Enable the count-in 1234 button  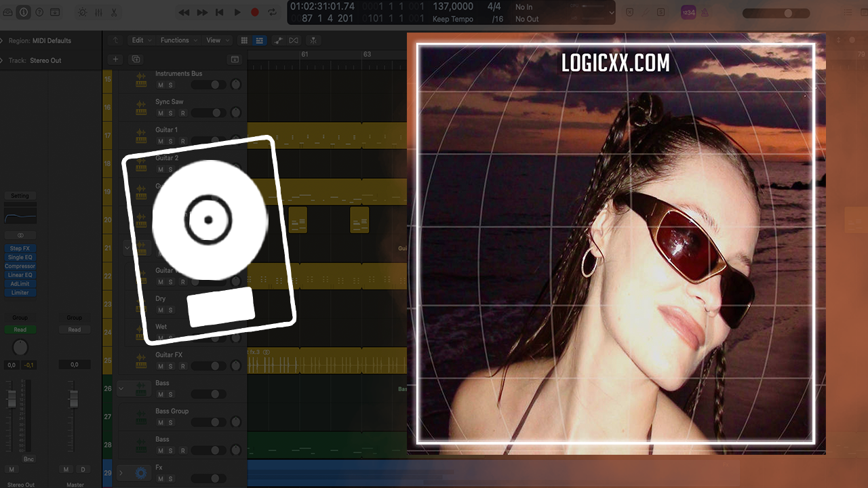pyautogui.click(x=688, y=12)
